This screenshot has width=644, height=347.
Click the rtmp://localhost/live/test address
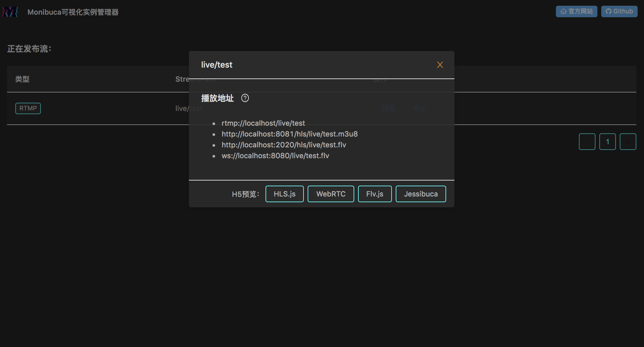tap(263, 123)
